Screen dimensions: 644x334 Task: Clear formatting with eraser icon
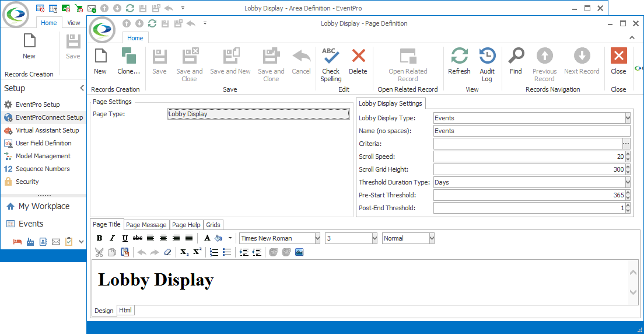pos(167,252)
